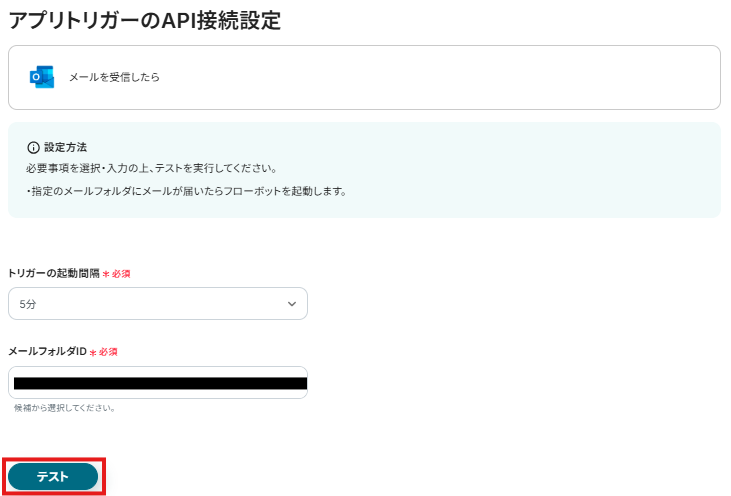
Task: Click the 必須 label after メールフォルダID
Action: coord(108,352)
